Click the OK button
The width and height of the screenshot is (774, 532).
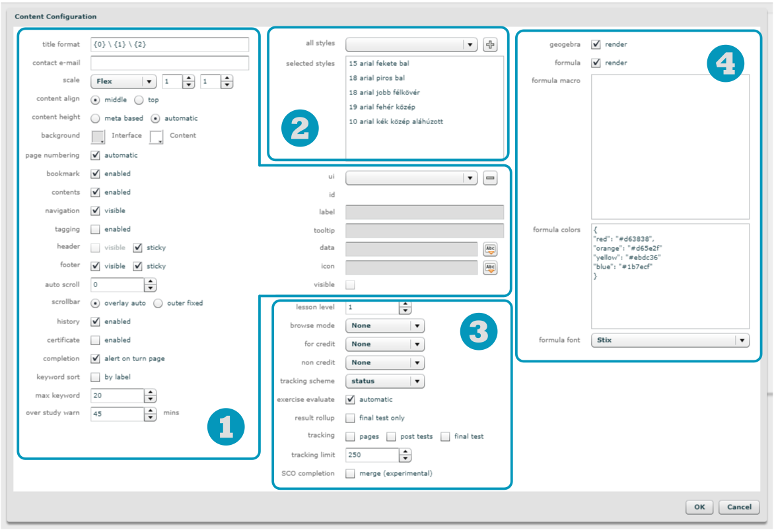tap(699, 507)
